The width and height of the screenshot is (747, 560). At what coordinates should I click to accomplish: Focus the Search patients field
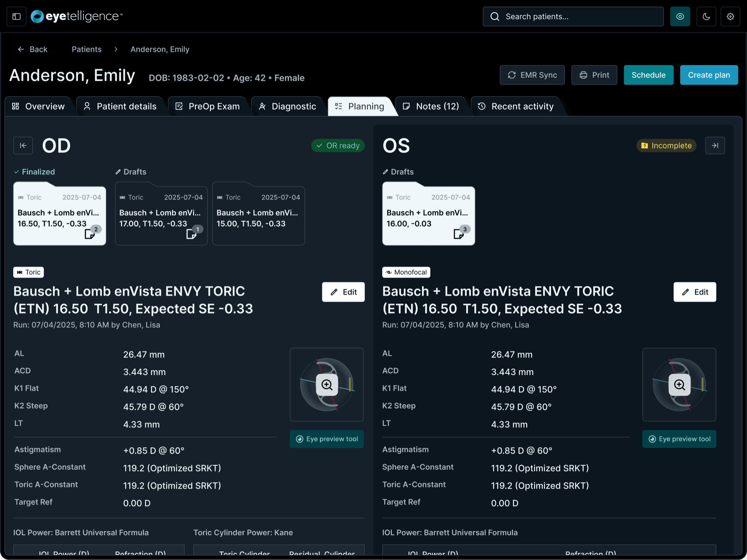(573, 17)
